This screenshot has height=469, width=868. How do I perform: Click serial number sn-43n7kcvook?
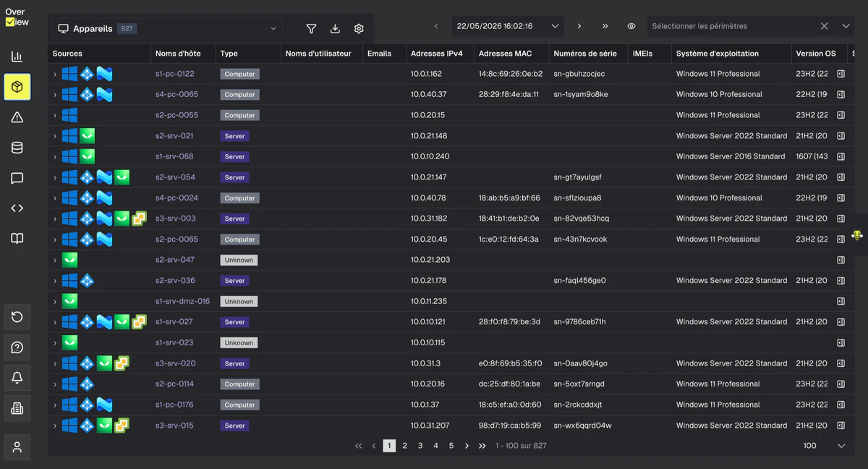coord(580,240)
